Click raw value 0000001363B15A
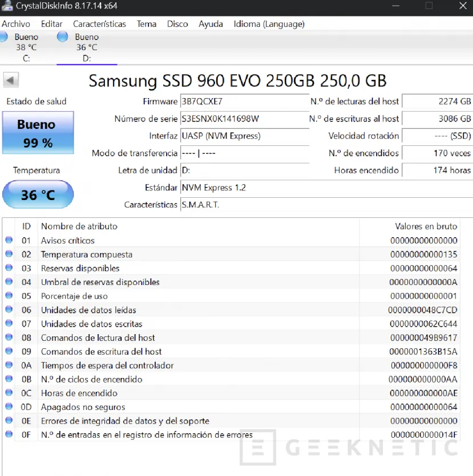Image resolution: width=473 pixels, height=476 pixels. (x=423, y=352)
